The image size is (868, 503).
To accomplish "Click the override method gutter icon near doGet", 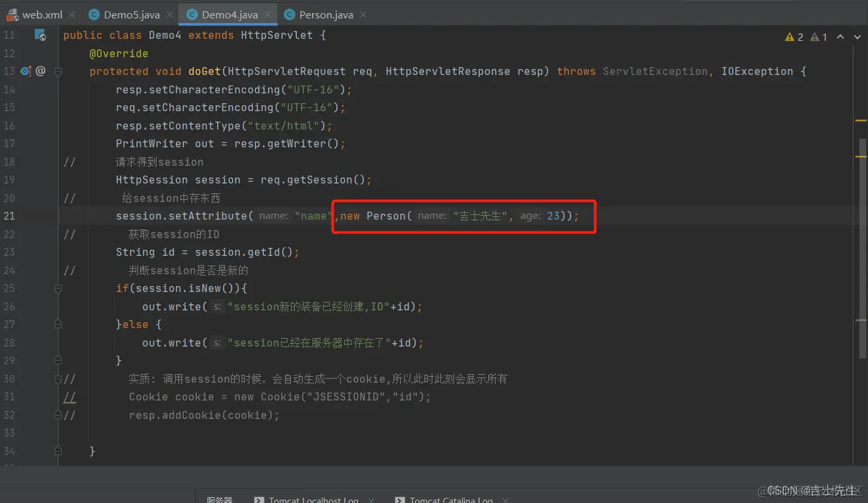I will point(26,71).
